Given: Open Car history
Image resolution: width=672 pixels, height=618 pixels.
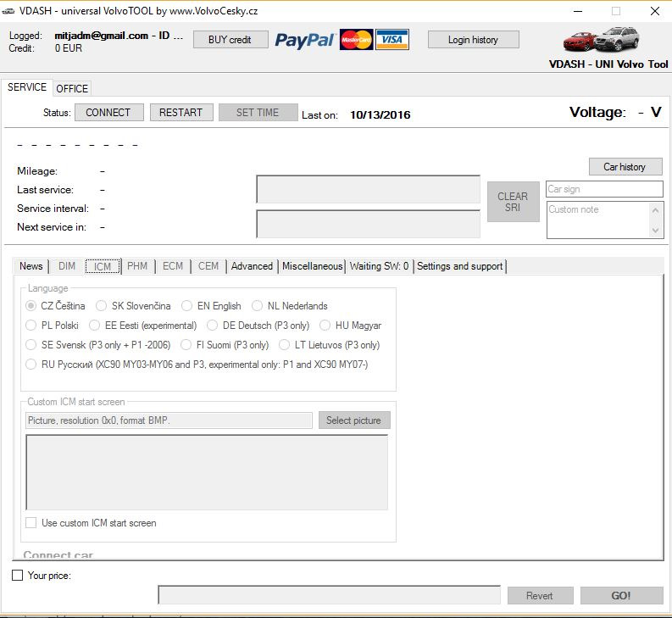Looking at the screenshot, I should [625, 166].
